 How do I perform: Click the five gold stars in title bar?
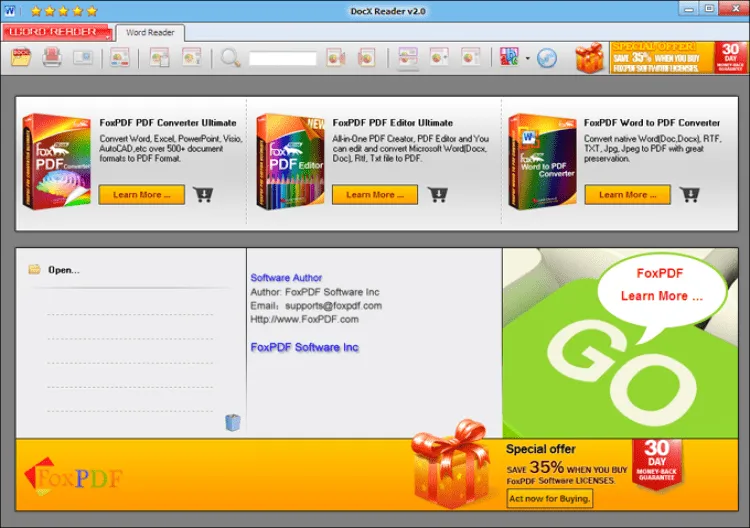click(x=64, y=11)
